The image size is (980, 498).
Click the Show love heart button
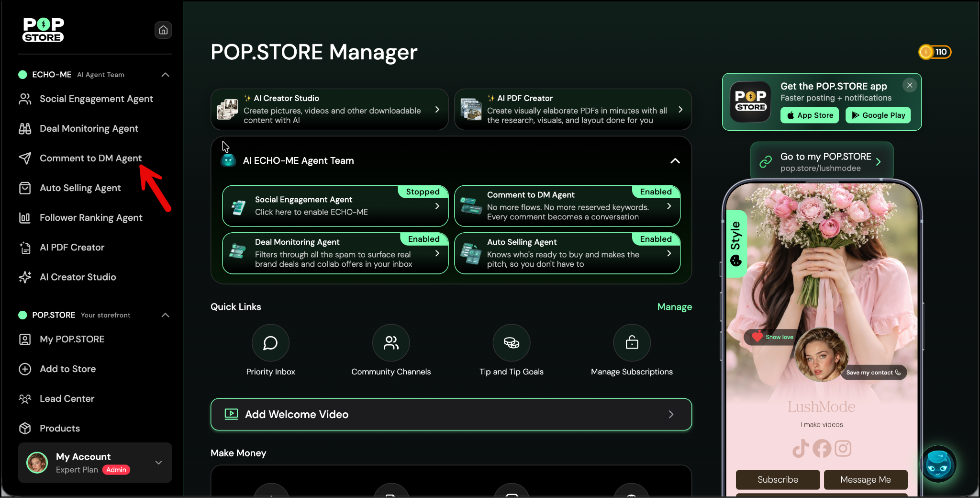coord(771,337)
